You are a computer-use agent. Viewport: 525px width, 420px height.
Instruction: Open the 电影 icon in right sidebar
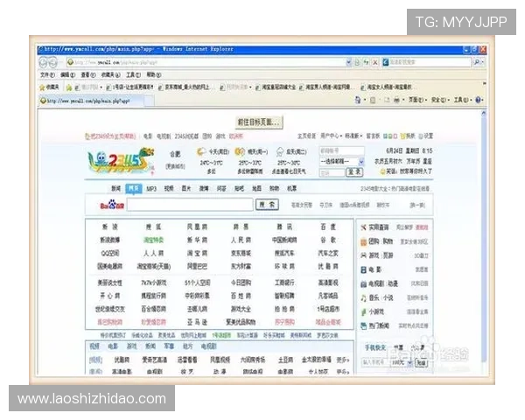coord(363,269)
